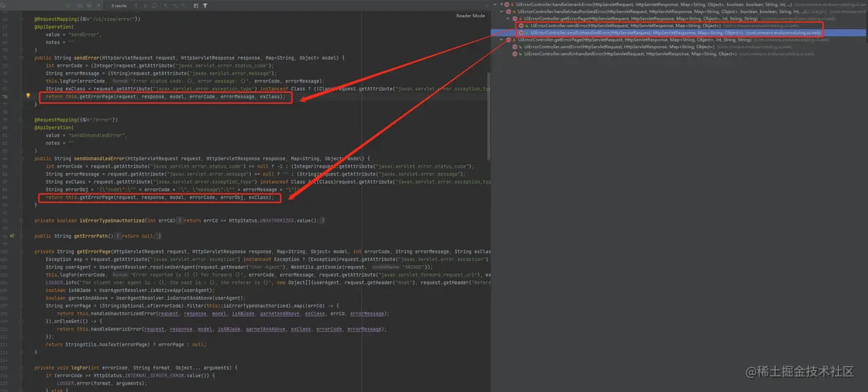Click the green override gutter icon by getErrorPath

coord(12,235)
